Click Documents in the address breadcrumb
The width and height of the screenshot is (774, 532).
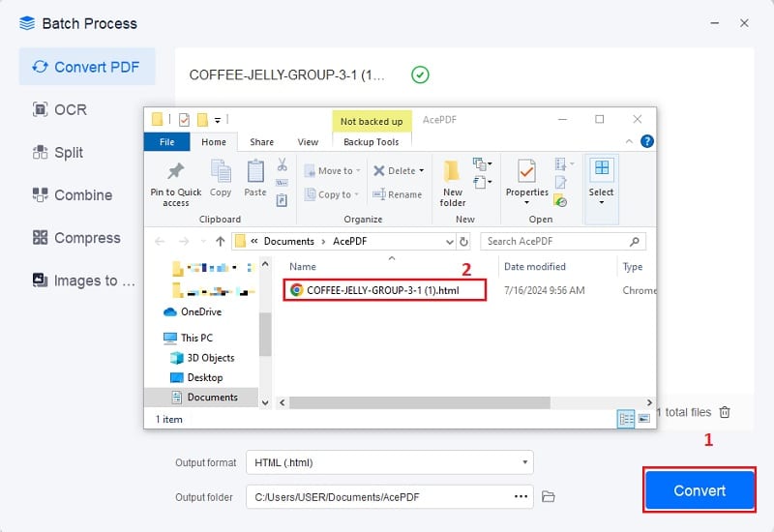click(x=288, y=241)
